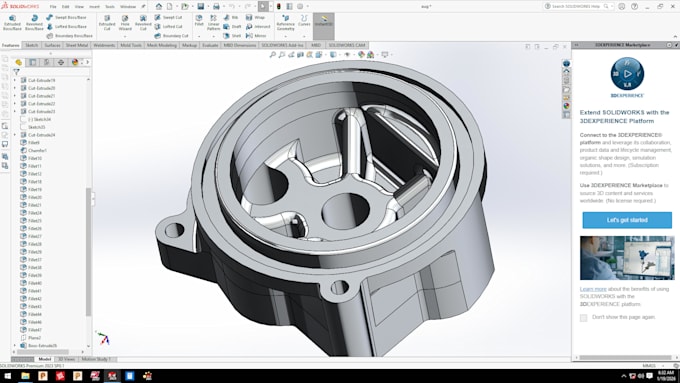Select the Revolved Cut tool
The height and width of the screenshot is (383, 680).
point(143,23)
